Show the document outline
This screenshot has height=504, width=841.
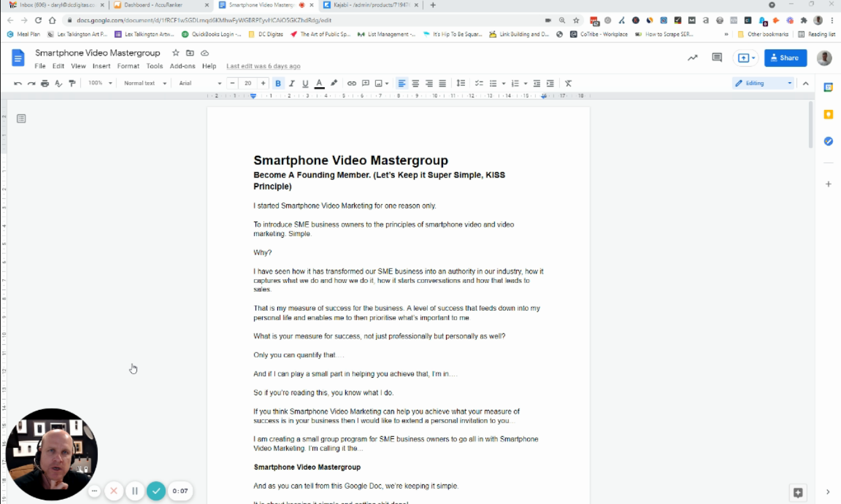tap(21, 119)
